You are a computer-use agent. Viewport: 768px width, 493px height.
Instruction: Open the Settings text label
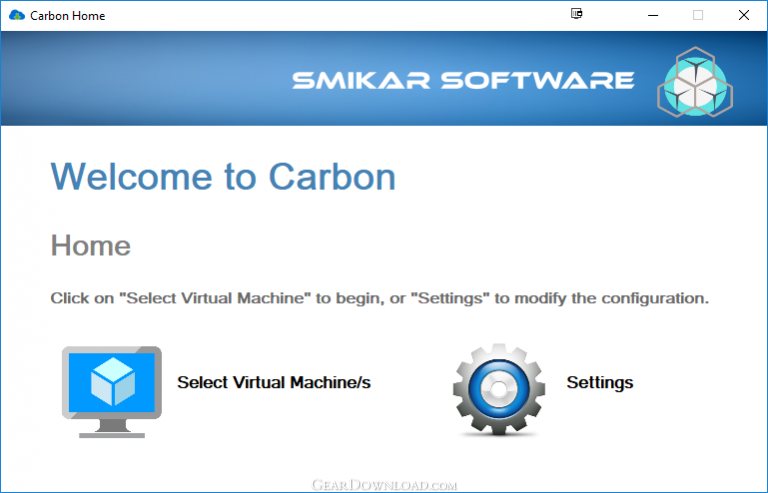click(x=600, y=382)
